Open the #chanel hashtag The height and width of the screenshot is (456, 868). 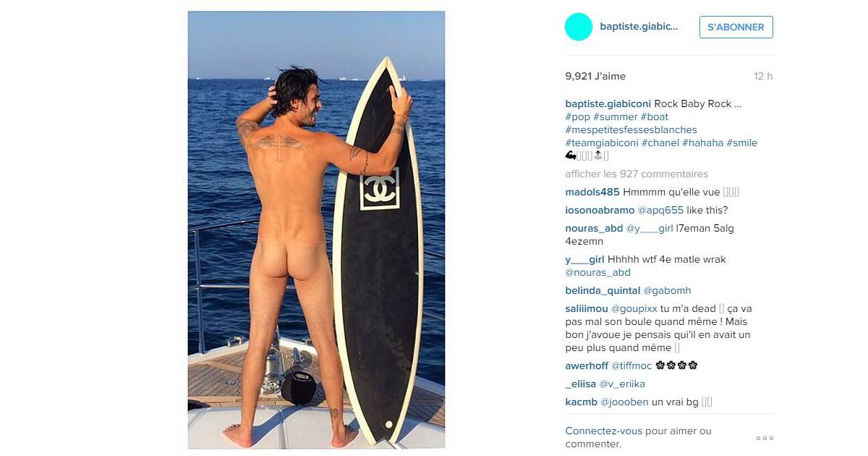[x=660, y=143]
